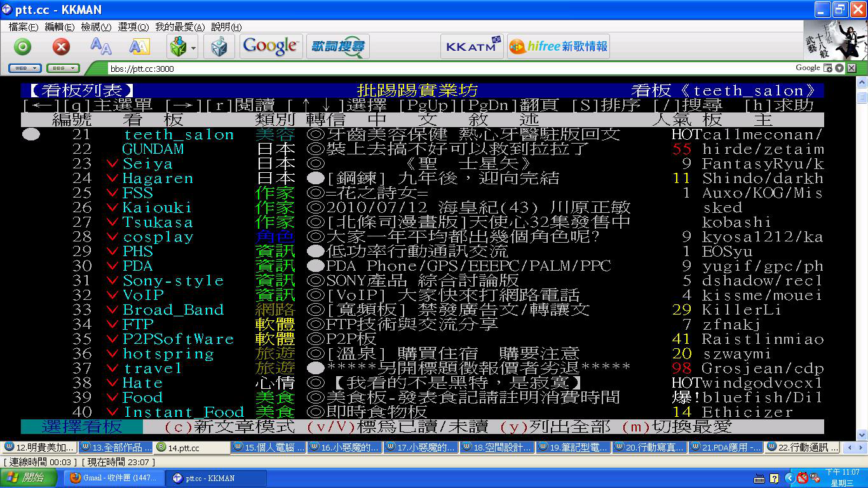Click the red stop/disconnect icon
Screen dimensions: 868x488
coord(61,47)
